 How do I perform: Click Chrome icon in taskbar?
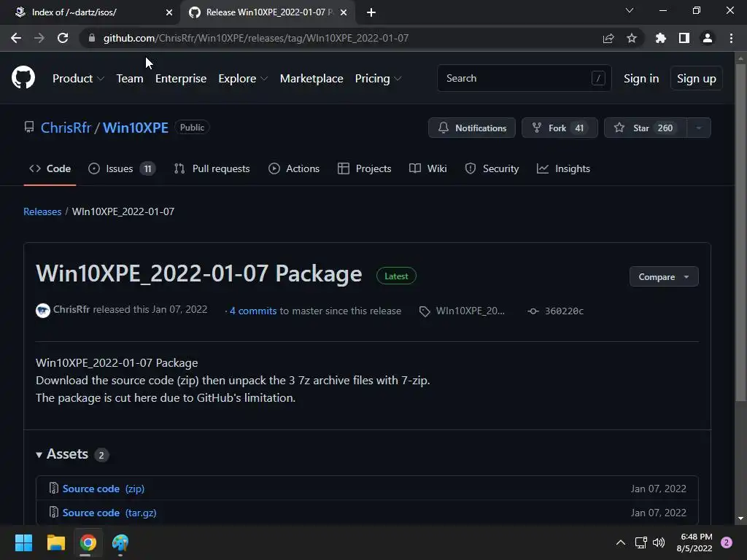[88, 542]
